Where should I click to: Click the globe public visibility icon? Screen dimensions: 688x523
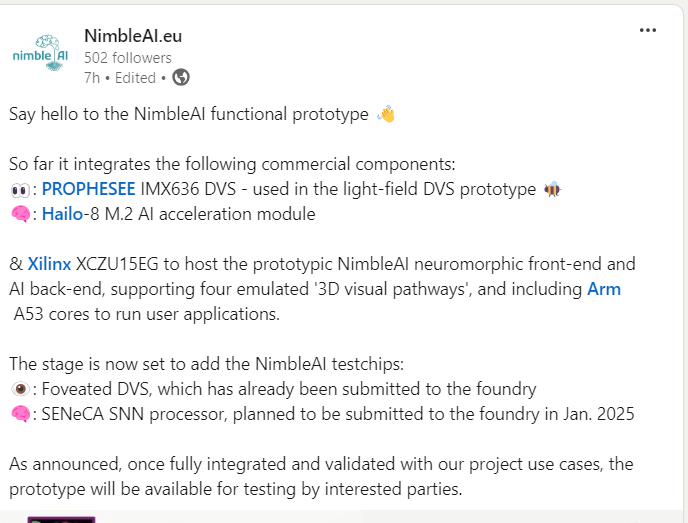[181, 77]
